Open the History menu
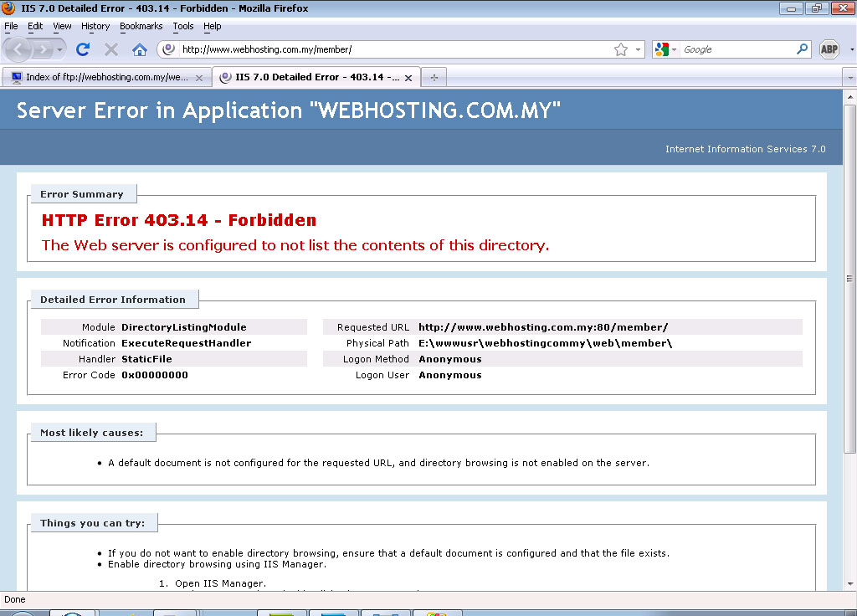The height and width of the screenshot is (616, 857). tap(95, 26)
